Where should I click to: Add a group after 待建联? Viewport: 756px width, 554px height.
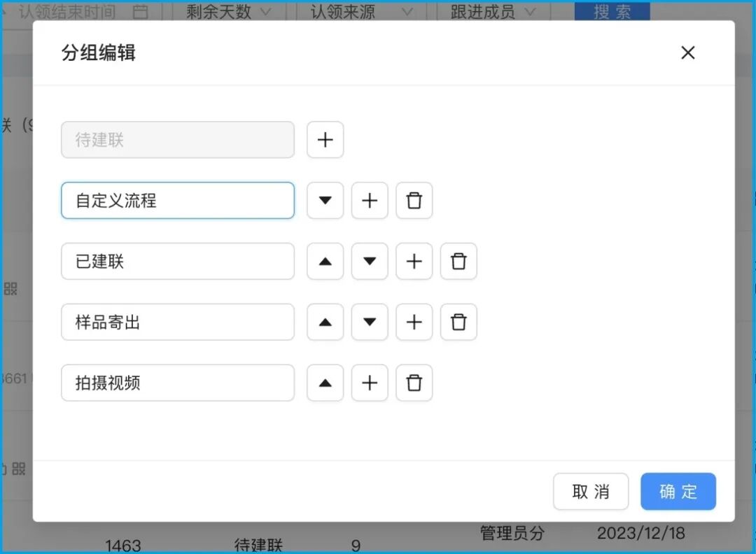point(325,140)
